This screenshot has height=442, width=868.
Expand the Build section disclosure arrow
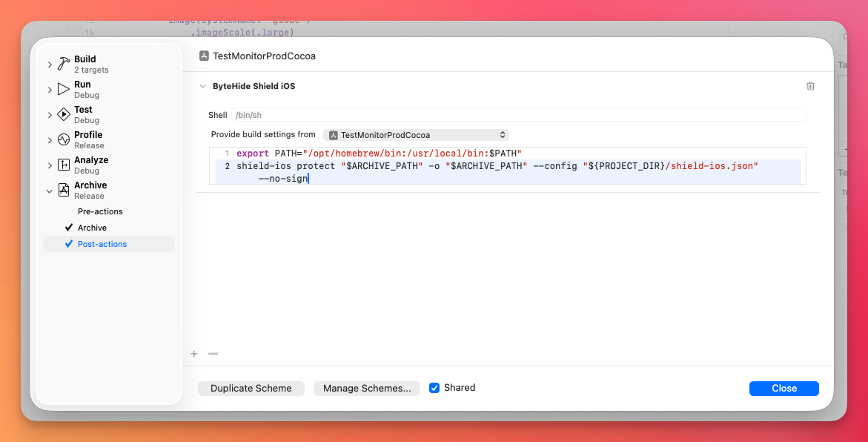coord(49,63)
